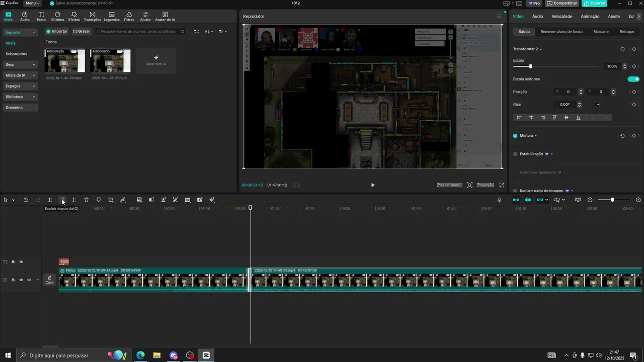Lock the main video track
Viewport: 644px width, 362px height.
pos(13,280)
